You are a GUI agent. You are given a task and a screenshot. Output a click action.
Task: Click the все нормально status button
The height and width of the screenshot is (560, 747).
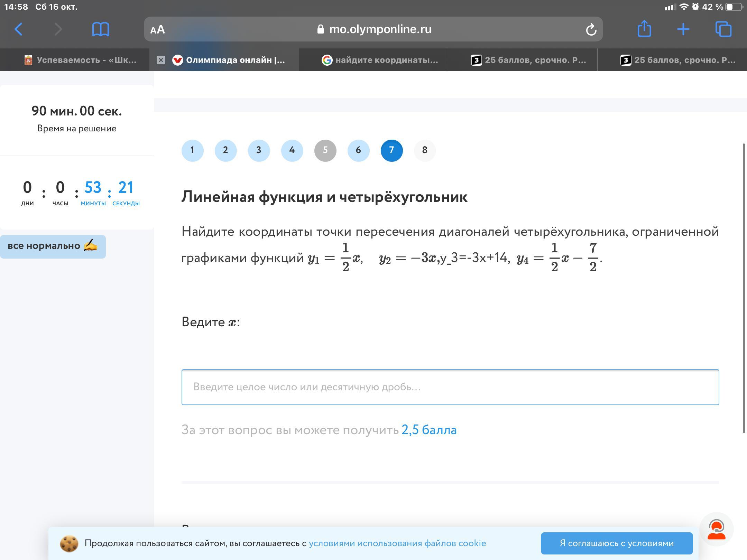pos(53,246)
